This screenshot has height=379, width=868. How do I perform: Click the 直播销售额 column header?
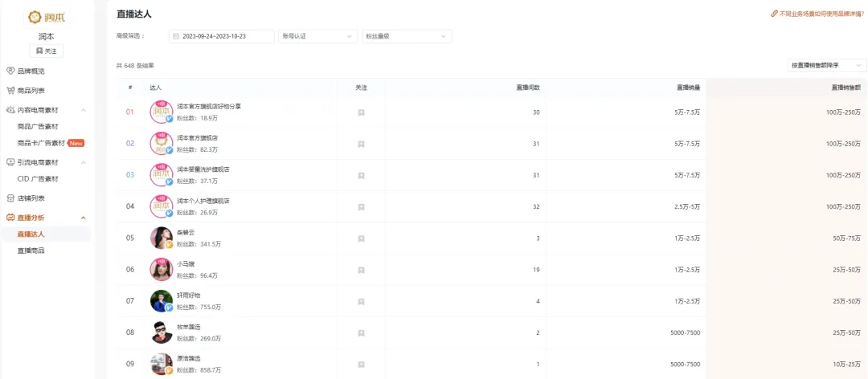pos(846,88)
